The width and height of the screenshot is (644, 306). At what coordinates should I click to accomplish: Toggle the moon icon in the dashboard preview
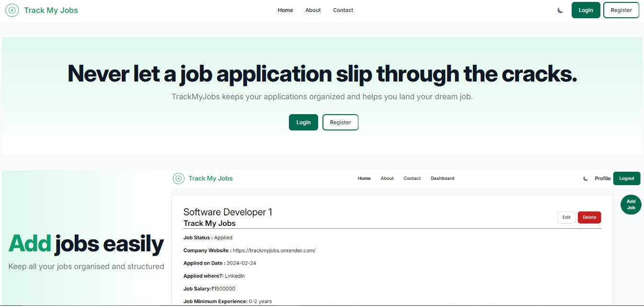pyautogui.click(x=586, y=178)
